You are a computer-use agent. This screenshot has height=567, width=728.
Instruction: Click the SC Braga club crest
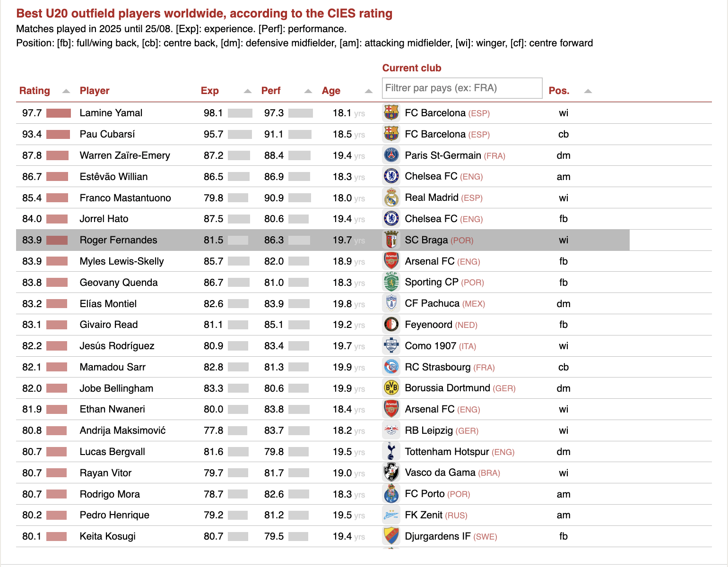click(391, 240)
